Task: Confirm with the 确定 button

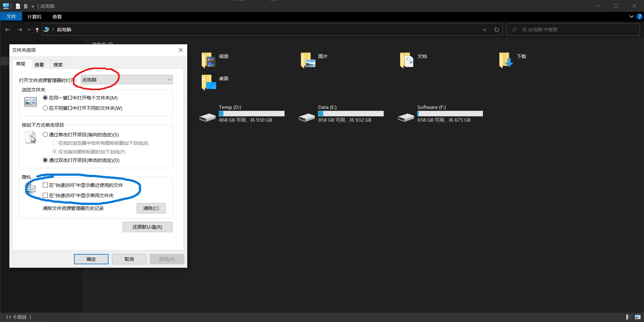Action: coord(91,259)
